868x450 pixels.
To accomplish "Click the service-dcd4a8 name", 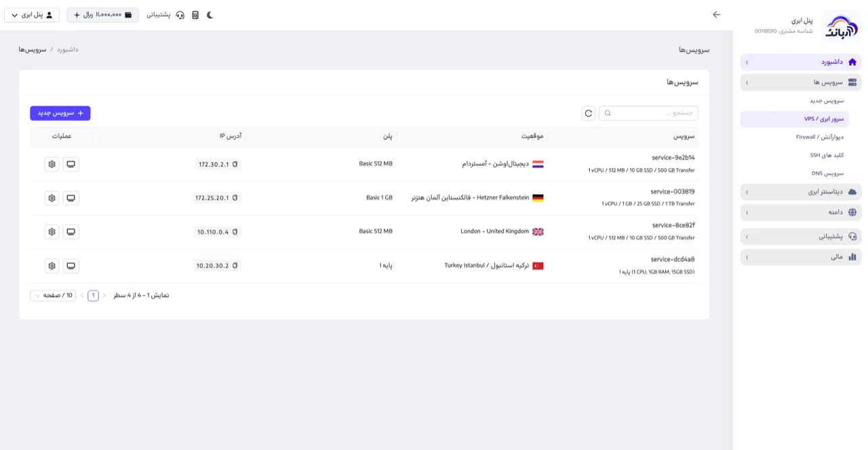I will tap(673, 259).
